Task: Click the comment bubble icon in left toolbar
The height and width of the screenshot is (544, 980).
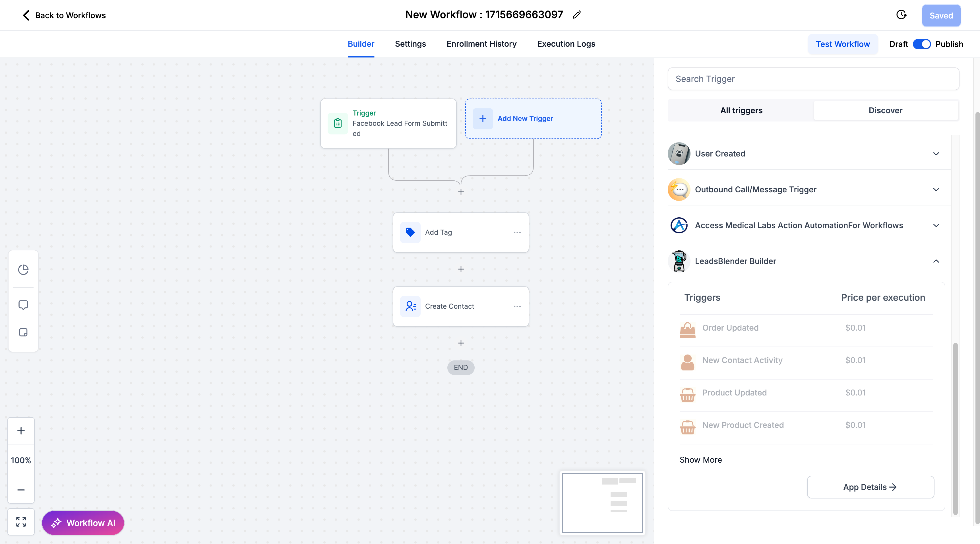Action: (x=23, y=305)
